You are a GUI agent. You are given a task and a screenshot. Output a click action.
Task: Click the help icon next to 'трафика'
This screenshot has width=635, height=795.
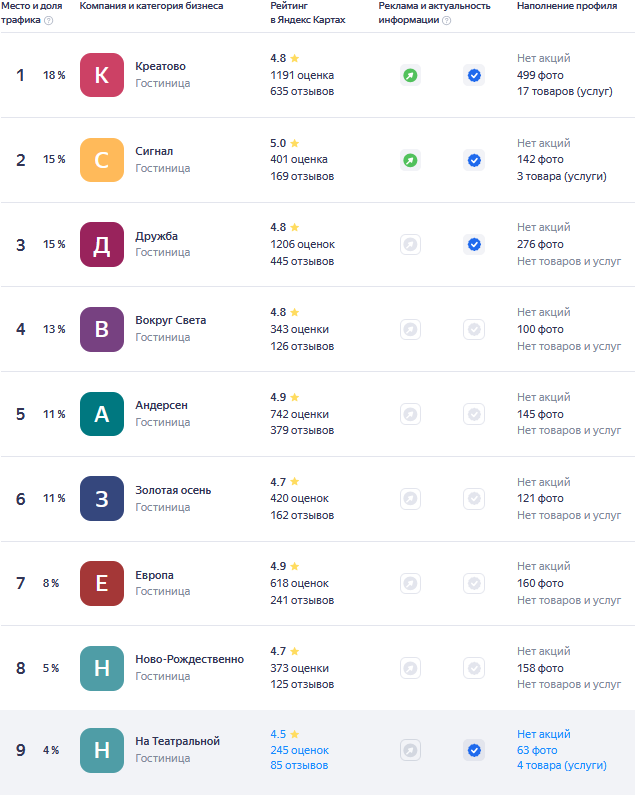pos(49,21)
